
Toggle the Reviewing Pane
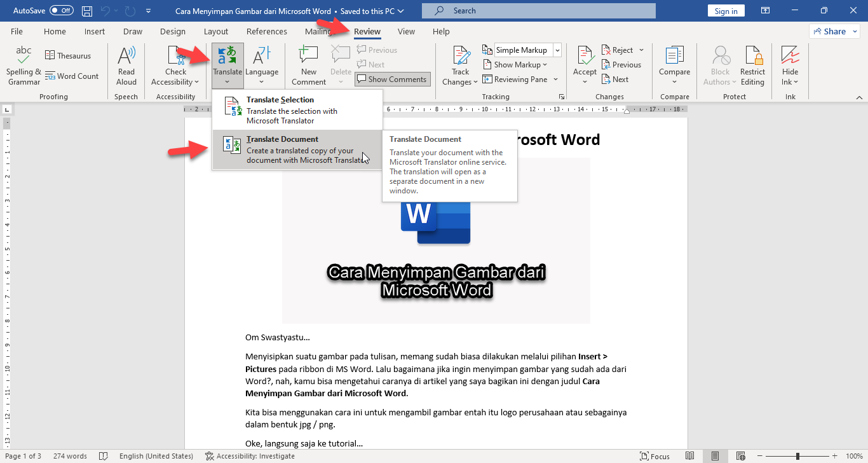click(515, 79)
